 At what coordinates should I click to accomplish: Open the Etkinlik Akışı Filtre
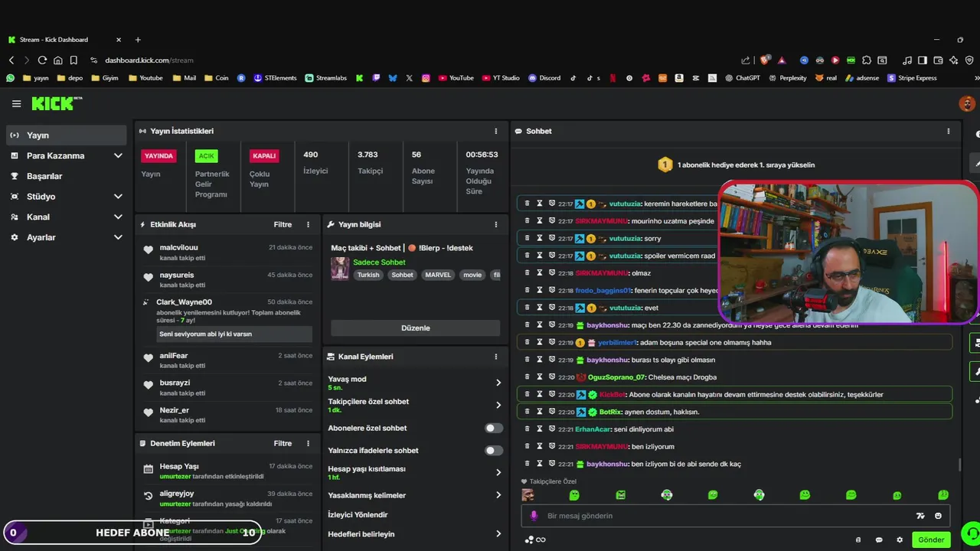[283, 224]
